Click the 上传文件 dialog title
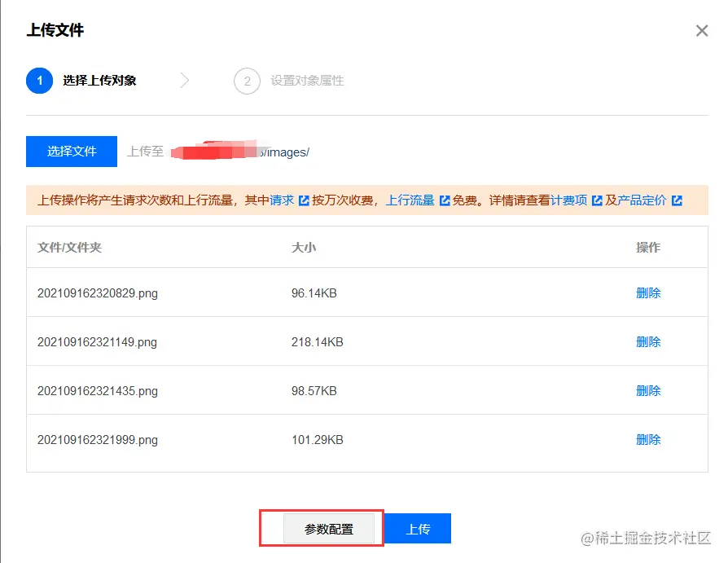This screenshot has height=563, width=728. [x=55, y=30]
